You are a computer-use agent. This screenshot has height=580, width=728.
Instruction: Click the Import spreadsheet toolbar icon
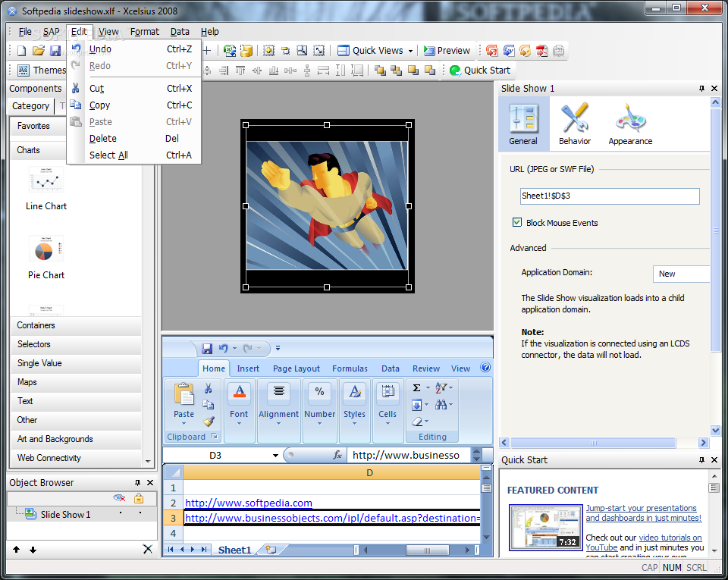(x=229, y=51)
